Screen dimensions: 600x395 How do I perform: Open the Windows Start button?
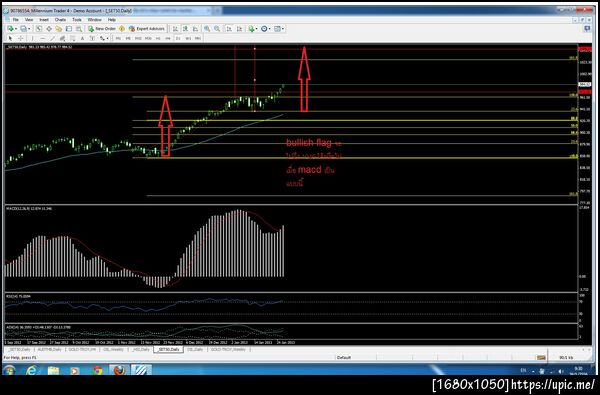click(x=9, y=370)
